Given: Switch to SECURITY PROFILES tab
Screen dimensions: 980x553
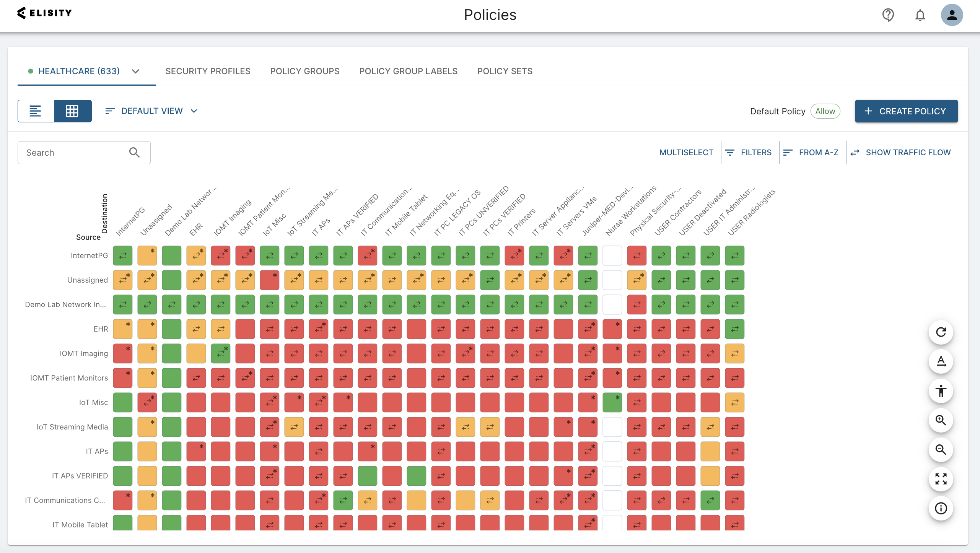Looking at the screenshot, I should click(208, 71).
